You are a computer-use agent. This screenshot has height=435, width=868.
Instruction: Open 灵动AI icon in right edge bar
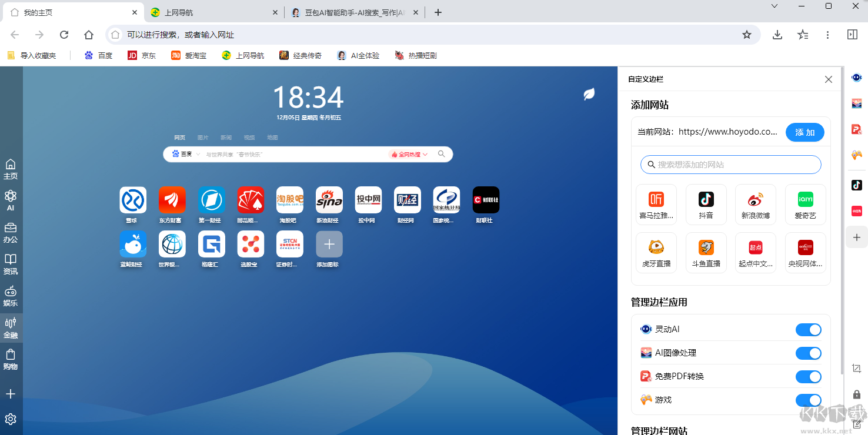pyautogui.click(x=857, y=78)
